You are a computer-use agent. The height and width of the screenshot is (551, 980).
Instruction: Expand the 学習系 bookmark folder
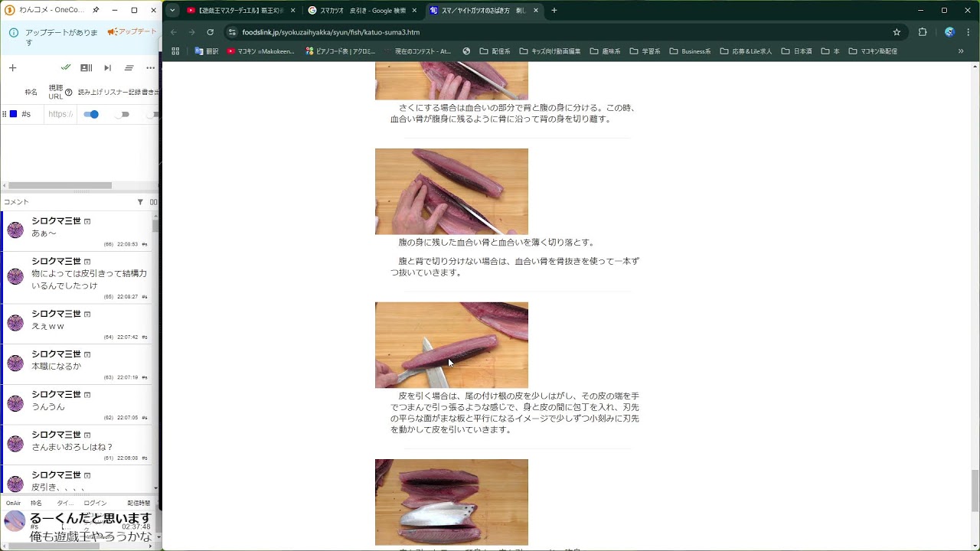coord(645,51)
